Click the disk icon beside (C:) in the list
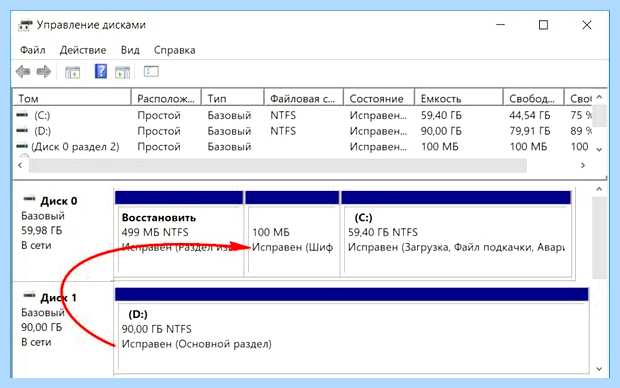 pos(22,115)
